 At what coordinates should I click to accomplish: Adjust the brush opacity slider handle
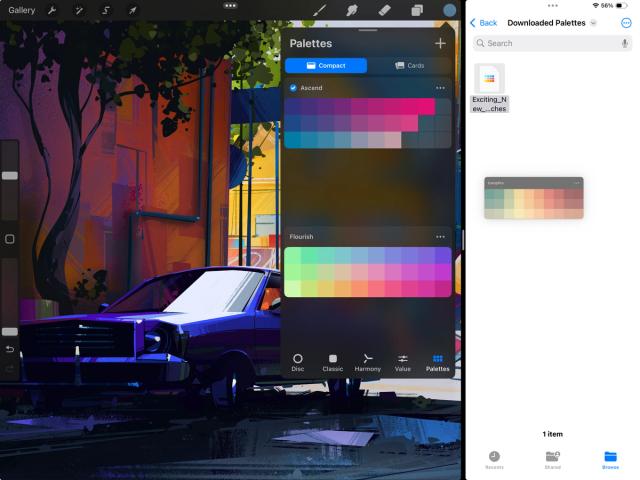click(10, 332)
